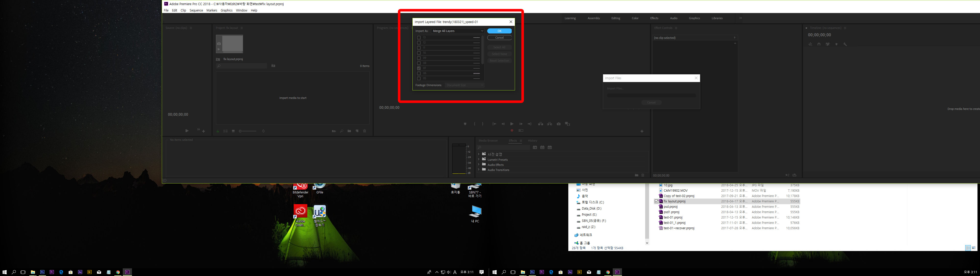The width and height of the screenshot is (980, 276).
Task: Add Marker in the Program monitor
Action: 465,124
